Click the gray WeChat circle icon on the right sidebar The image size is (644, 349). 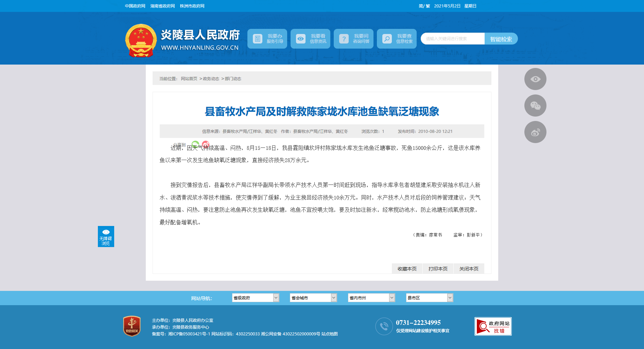pos(535,106)
